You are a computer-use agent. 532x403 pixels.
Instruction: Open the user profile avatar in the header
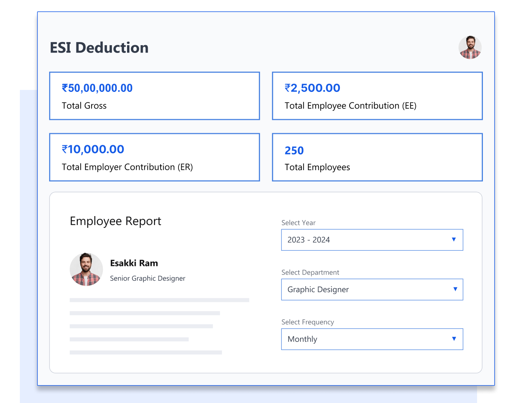(x=470, y=48)
